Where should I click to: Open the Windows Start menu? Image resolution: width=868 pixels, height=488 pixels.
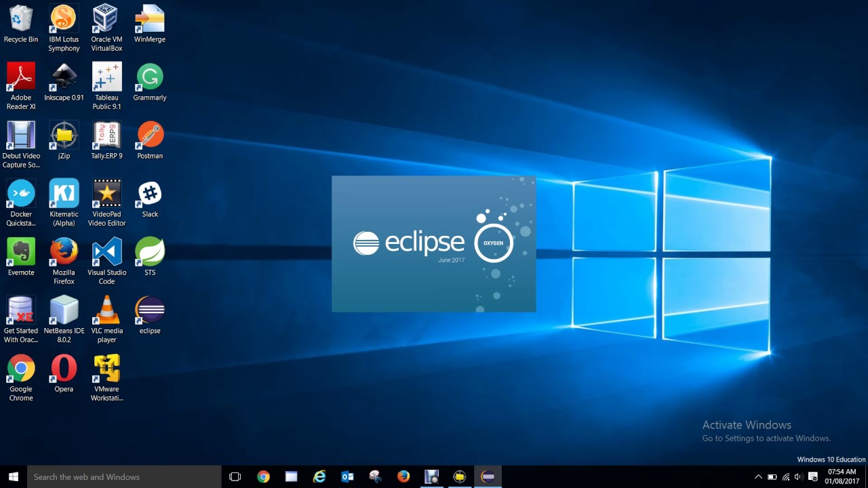(x=13, y=476)
